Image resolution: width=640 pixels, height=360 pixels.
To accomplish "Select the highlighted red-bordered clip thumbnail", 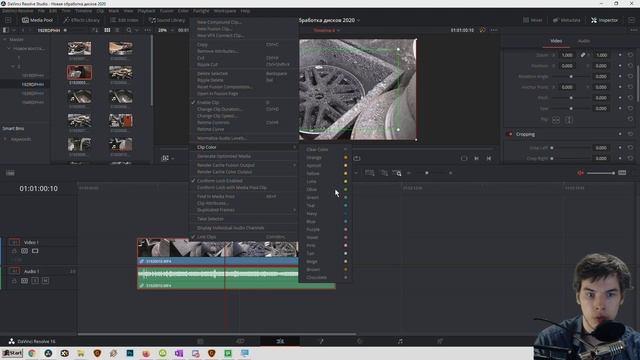I will [80, 72].
